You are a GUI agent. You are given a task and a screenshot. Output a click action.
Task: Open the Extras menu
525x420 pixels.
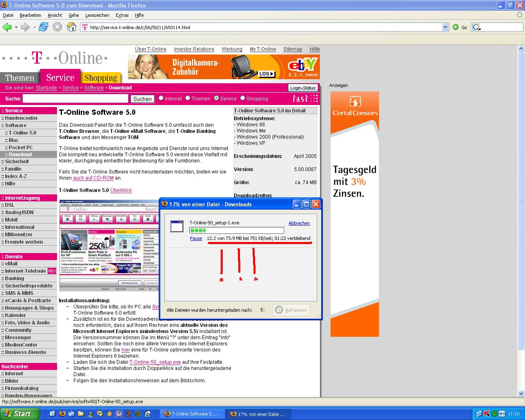coord(122,15)
